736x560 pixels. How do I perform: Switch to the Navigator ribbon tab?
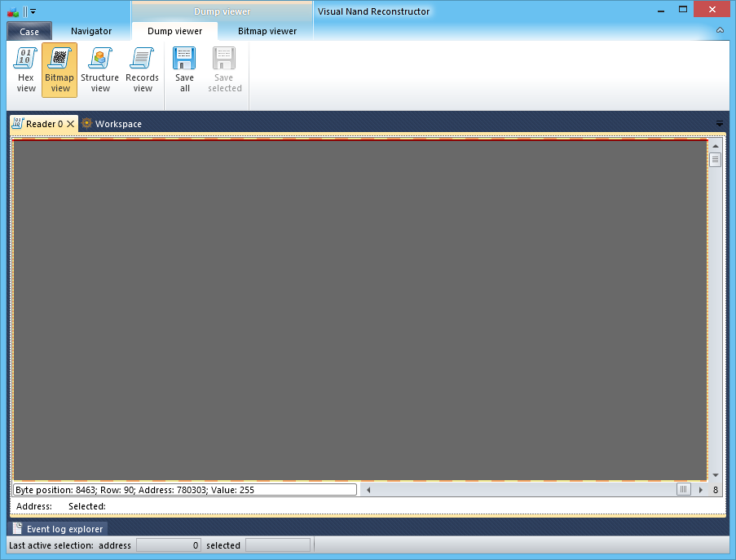[x=91, y=31]
